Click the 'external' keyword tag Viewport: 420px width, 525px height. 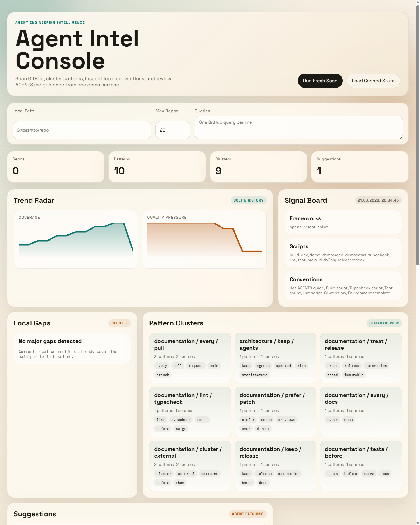click(x=186, y=474)
